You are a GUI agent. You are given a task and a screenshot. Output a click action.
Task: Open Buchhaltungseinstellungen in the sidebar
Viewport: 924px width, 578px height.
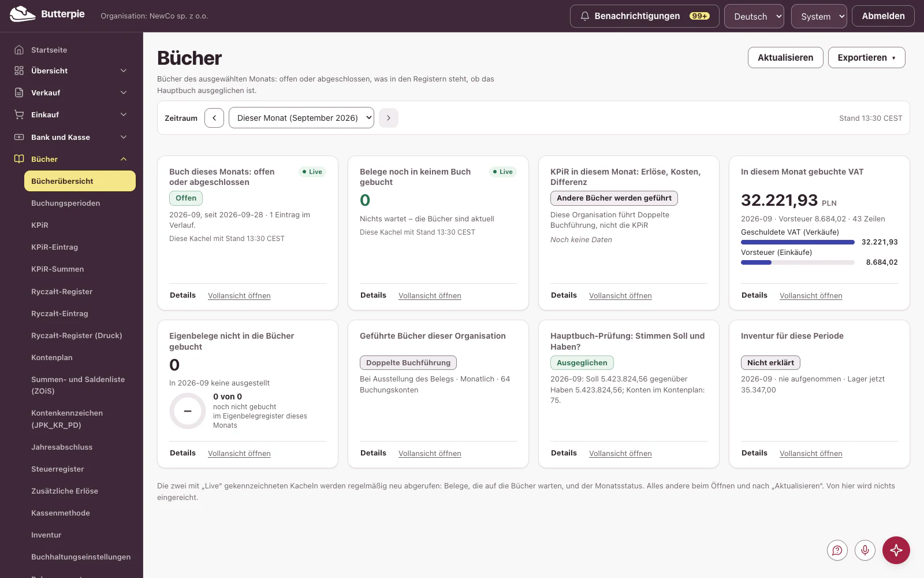[81, 557]
